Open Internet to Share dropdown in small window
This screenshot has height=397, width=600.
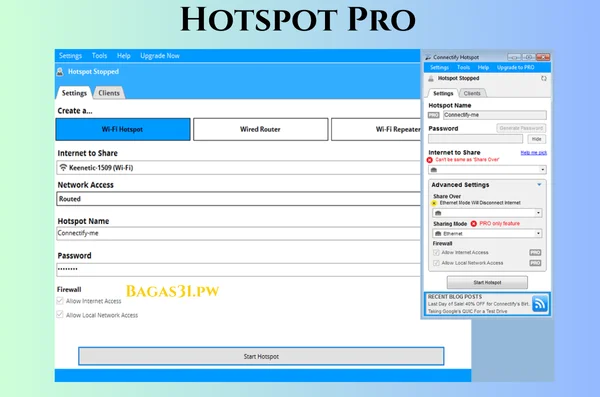click(x=487, y=170)
